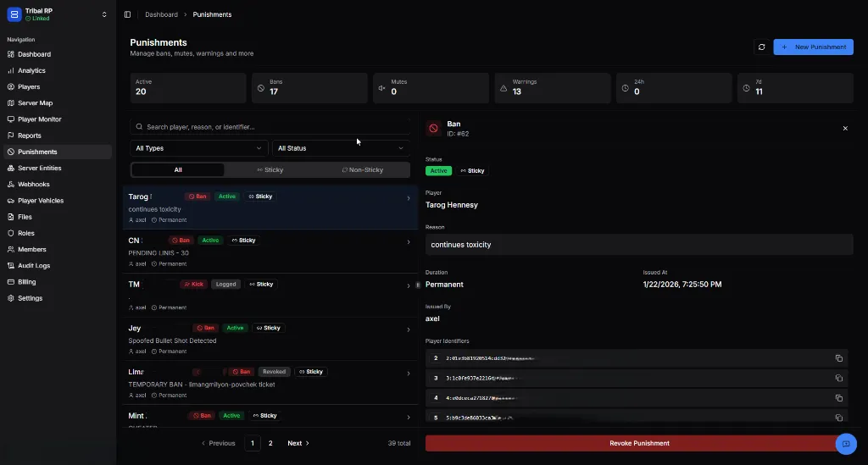Open Server Map
This screenshot has height=465, width=868.
(35, 102)
